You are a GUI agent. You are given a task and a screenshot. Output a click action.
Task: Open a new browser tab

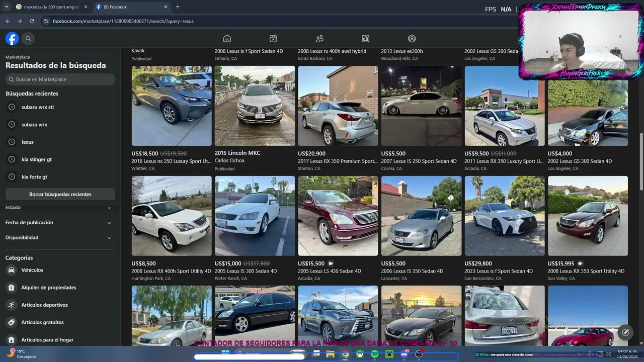pos(178,7)
